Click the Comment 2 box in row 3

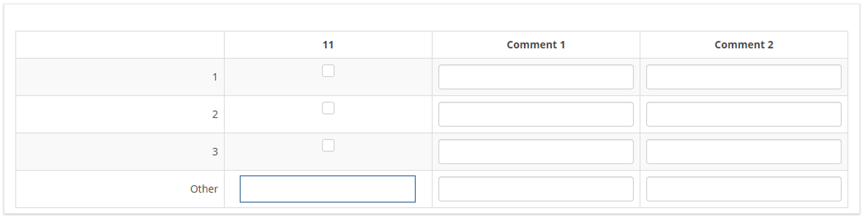coord(743,151)
